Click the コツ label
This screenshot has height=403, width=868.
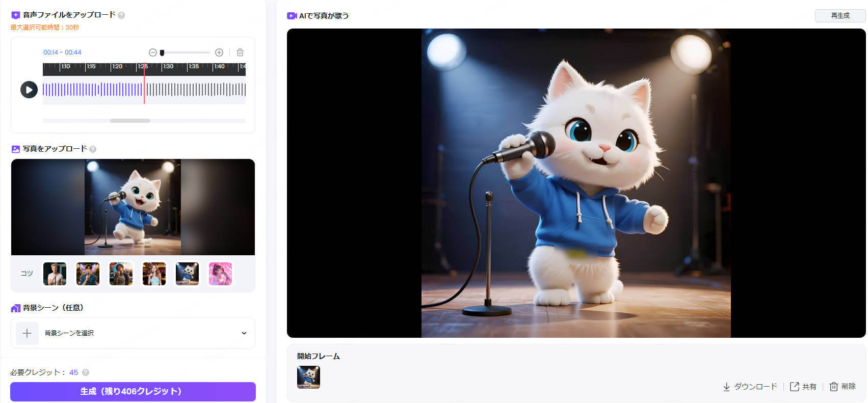click(x=27, y=274)
